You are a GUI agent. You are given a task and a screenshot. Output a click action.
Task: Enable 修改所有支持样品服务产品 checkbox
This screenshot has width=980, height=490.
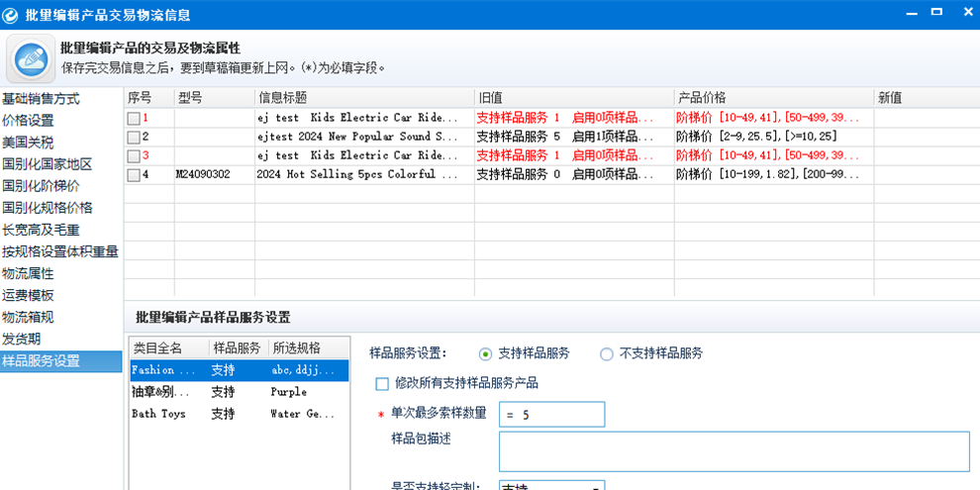click(x=382, y=384)
